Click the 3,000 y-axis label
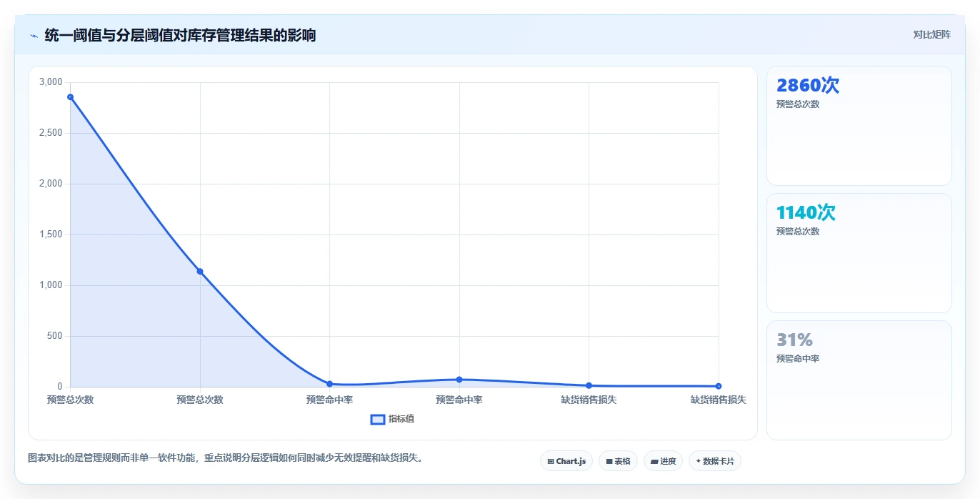 click(x=51, y=82)
